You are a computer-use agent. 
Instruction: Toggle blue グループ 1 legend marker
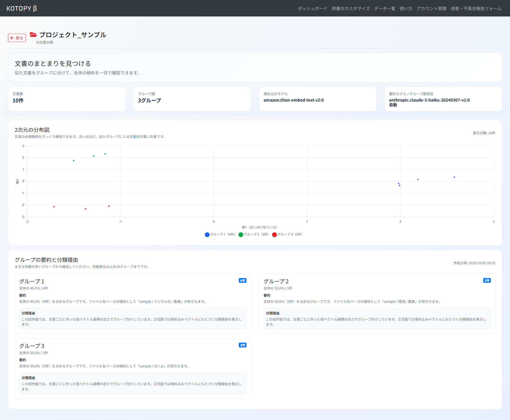(x=207, y=234)
